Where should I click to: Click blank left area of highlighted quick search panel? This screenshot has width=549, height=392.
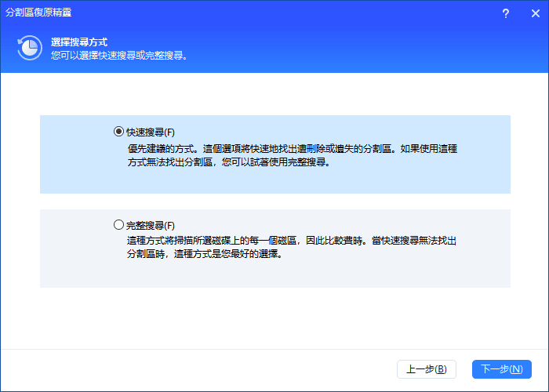(75, 154)
